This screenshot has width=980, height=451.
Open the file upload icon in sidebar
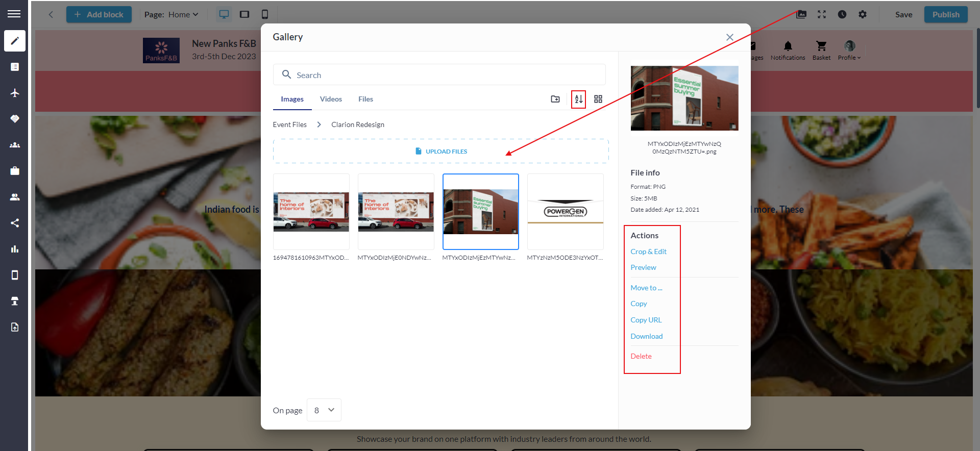[x=15, y=327]
